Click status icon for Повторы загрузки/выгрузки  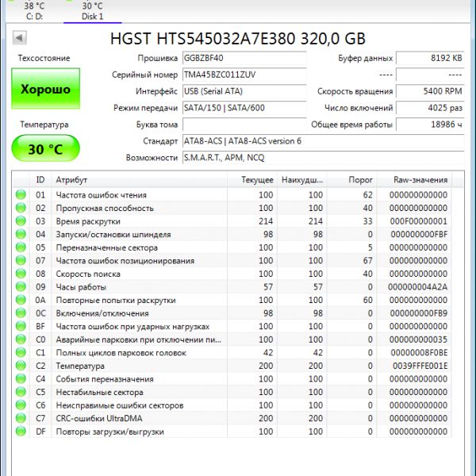pyautogui.click(x=21, y=432)
